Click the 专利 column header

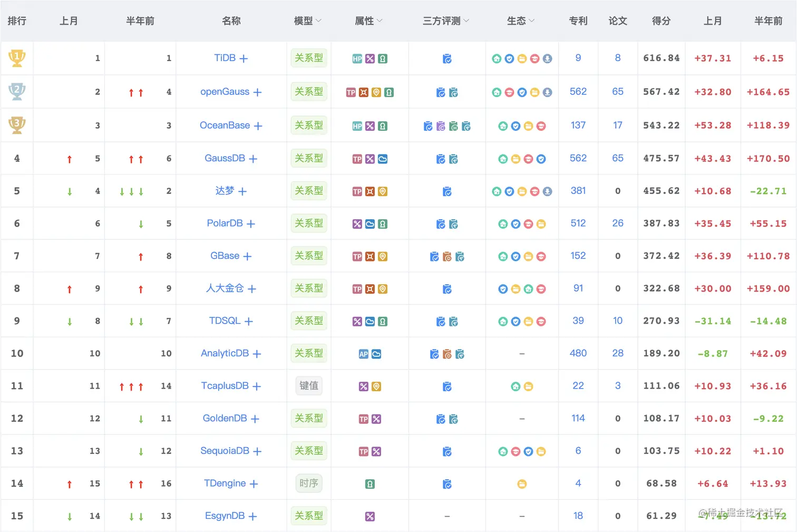(578, 21)
